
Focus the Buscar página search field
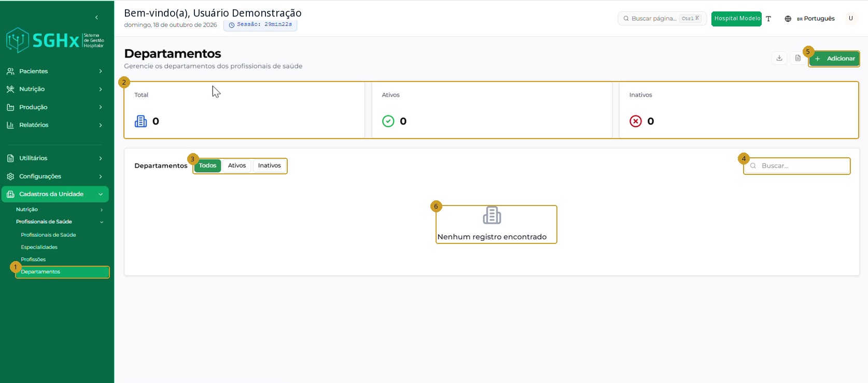(662, 19)
